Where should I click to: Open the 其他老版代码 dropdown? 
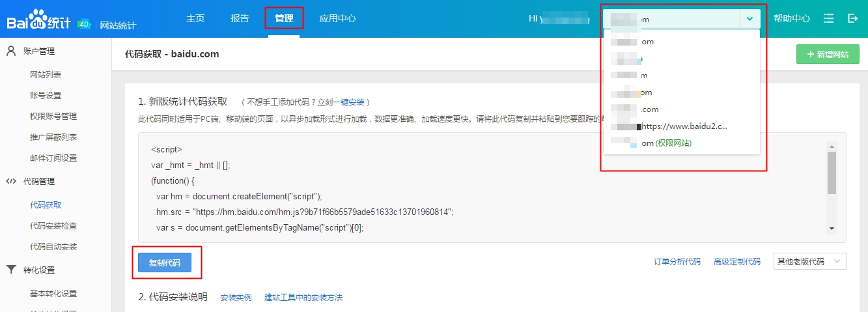809,261
